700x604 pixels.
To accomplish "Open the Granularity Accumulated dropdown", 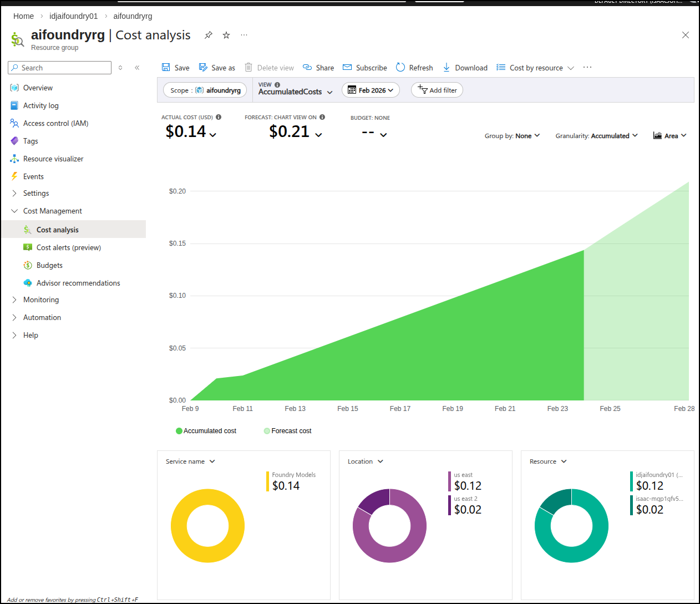I will click(x=597, y=136).
